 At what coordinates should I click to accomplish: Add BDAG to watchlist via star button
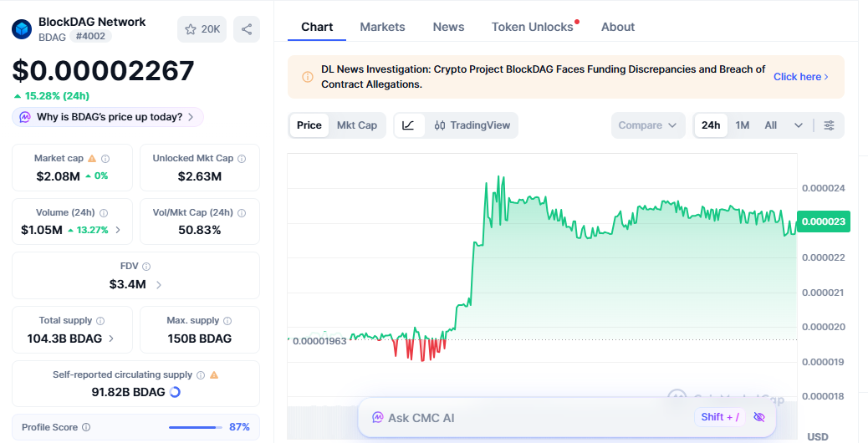coord(202,29)
